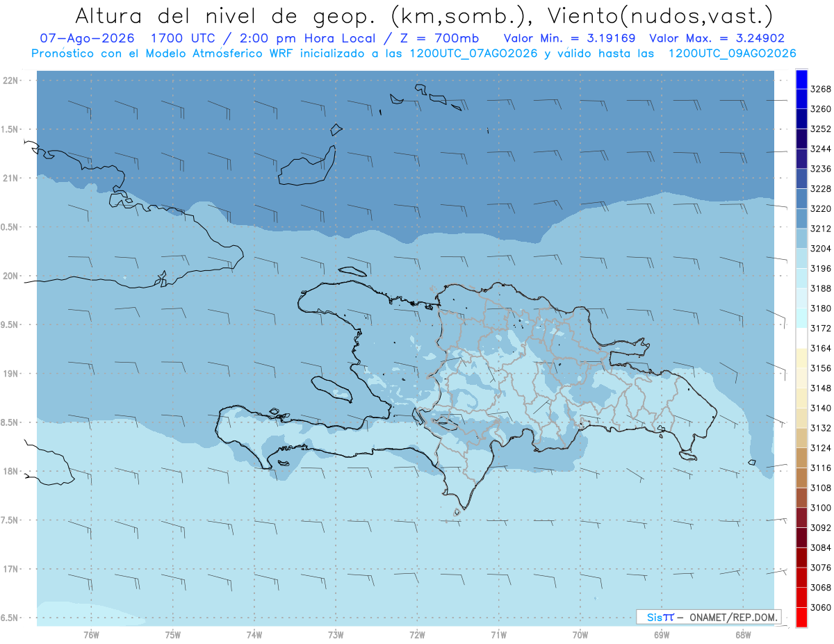Click the '2:00 pm Hora Local' text
The width and height of the screenshot is (834, 644).
(x=311, y=38)
